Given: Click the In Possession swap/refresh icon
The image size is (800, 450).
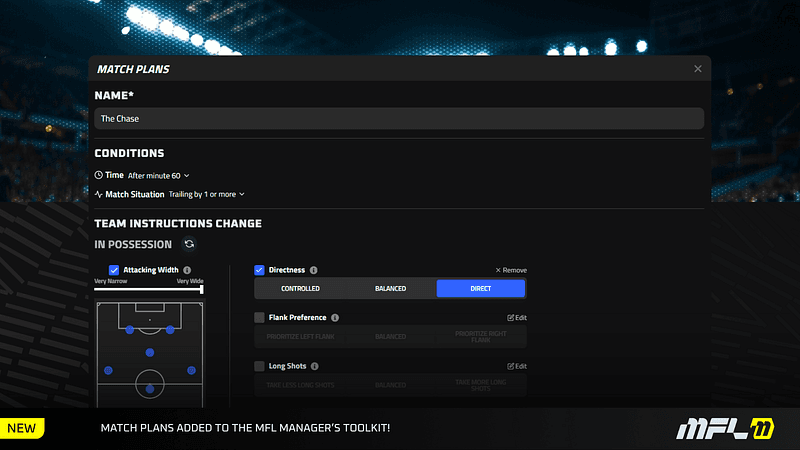Looking at the screenshot, I should coord(189,244).
